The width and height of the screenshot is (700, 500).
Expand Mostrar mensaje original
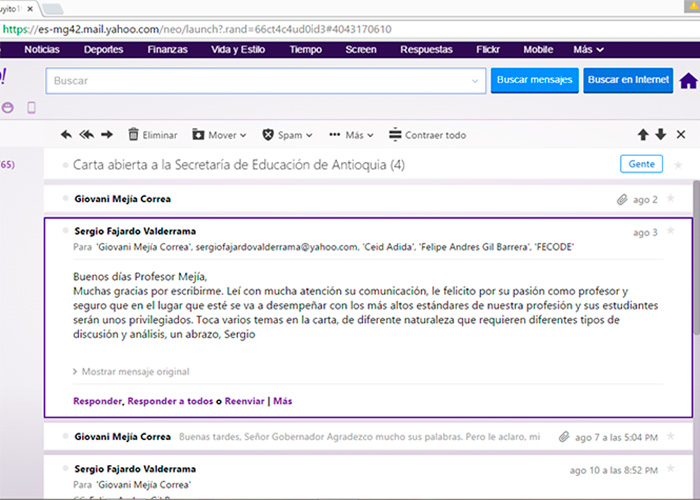(x=131, y=372)
